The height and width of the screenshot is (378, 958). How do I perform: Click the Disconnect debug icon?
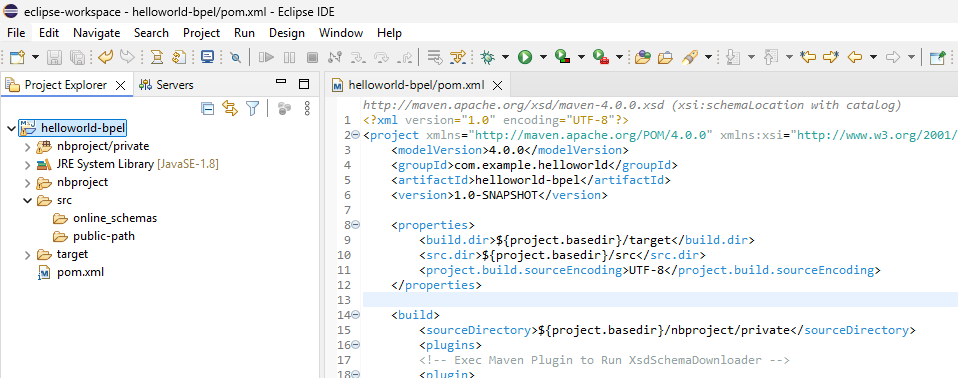pyautogui.click(x=334, y=57)
